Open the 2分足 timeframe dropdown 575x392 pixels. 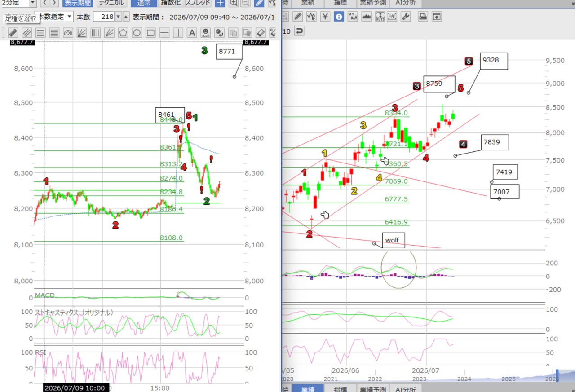(x=18, y=3)
